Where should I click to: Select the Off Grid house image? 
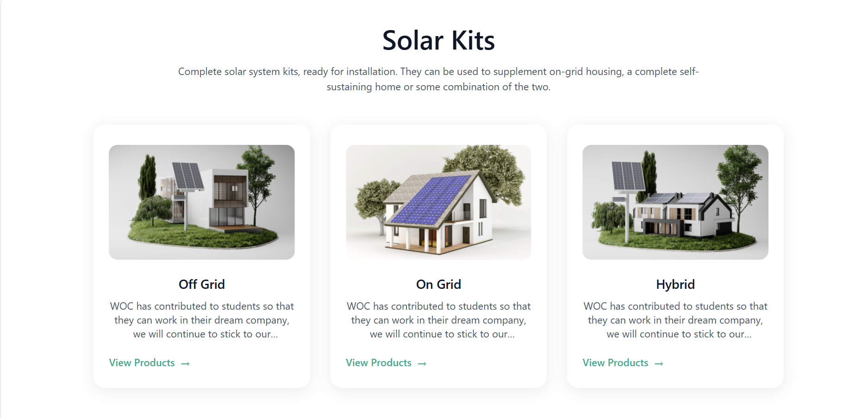pos(201,201)
